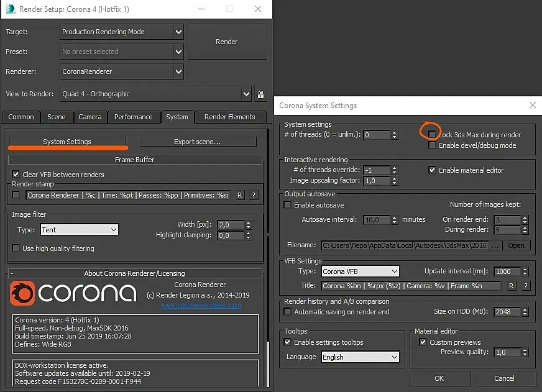Click Cancel in Corona System Settings
This screenshot has height=392, width=542.
point(505,378)
